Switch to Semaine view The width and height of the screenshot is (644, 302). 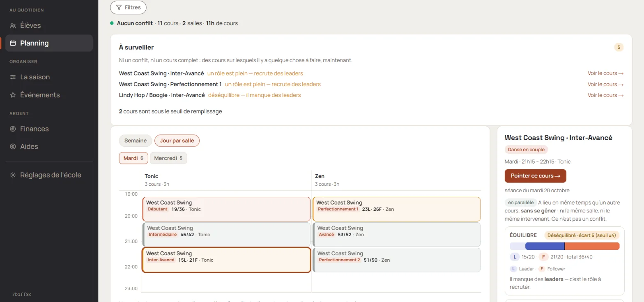click(x=136, y=141)
